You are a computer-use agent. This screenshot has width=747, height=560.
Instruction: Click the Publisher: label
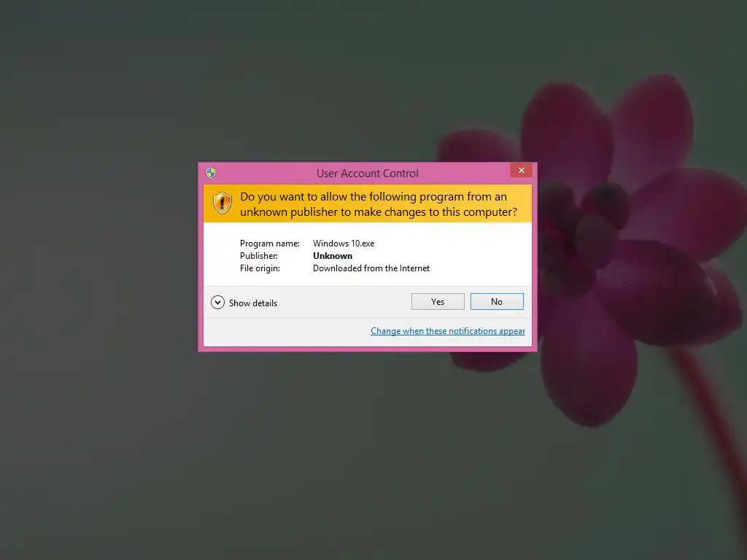tap(259, 256)
